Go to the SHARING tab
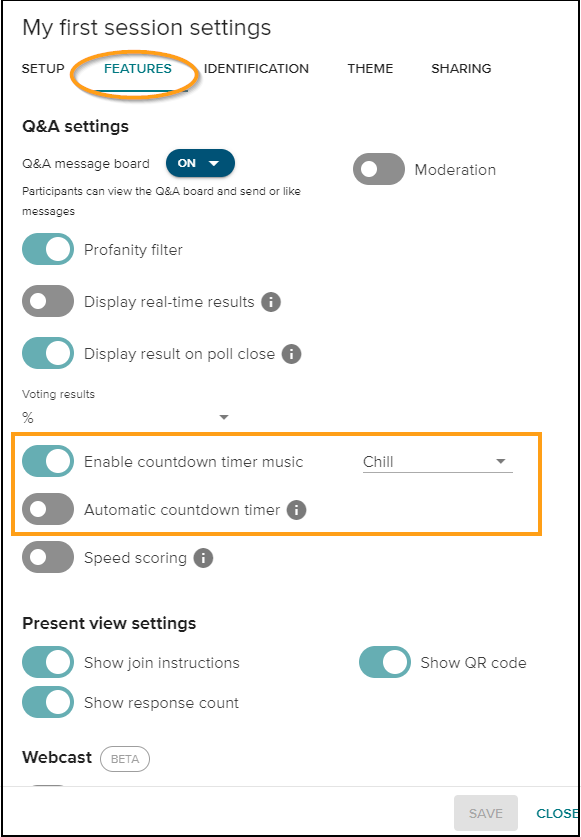Image resolution: width=581 pixels, height=837 pixels. (461, 68)
